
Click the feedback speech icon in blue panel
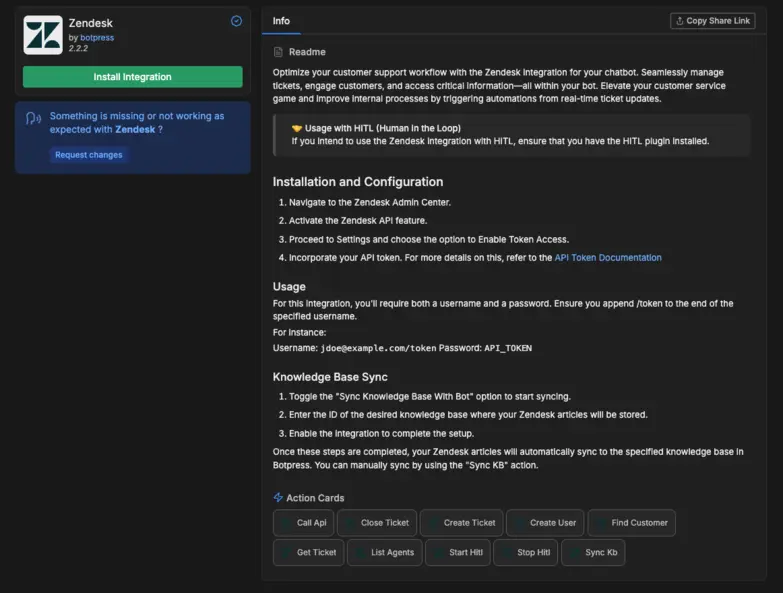[33, 118]
